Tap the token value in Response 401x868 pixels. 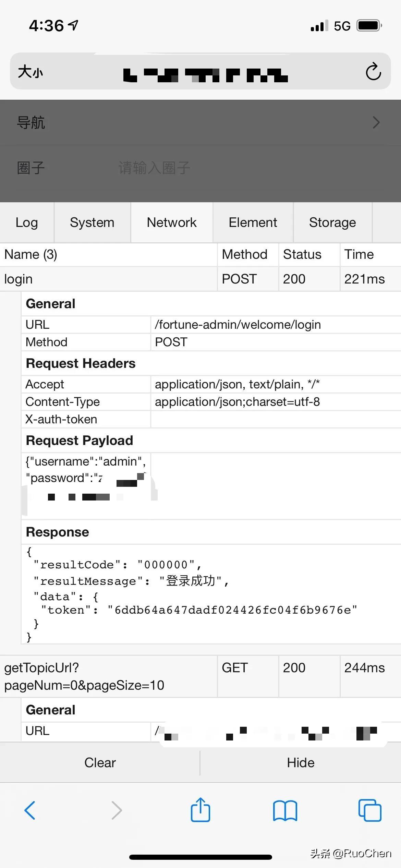pos(232,610)
